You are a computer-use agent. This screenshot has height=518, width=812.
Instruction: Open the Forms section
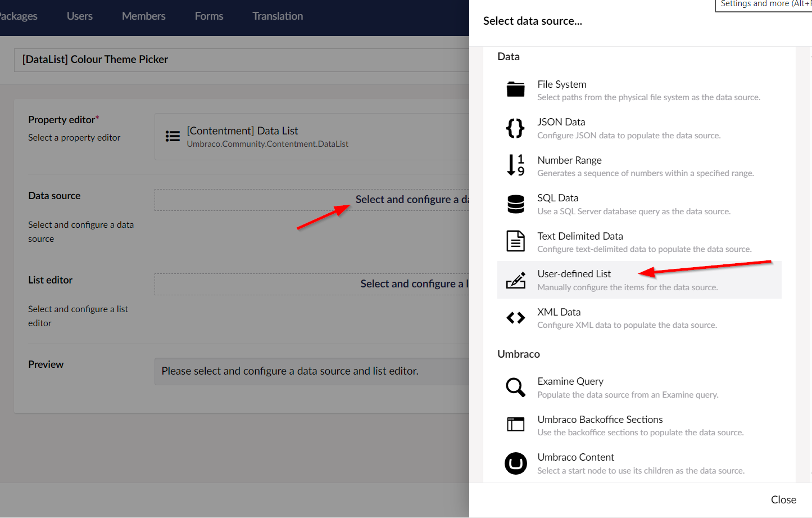(209, 16)
